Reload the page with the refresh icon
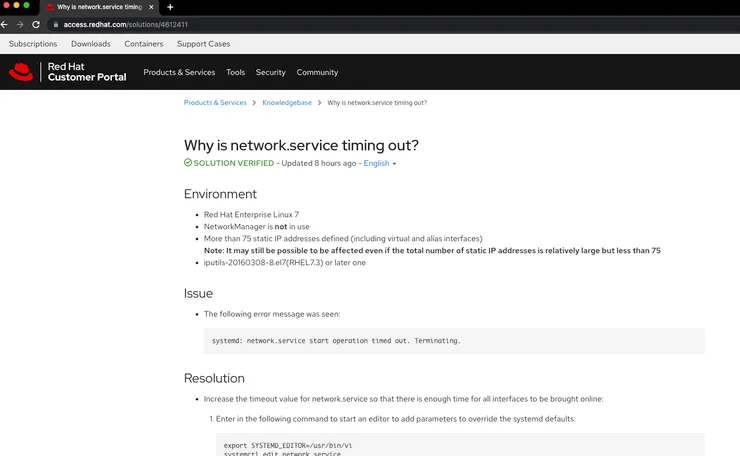Screen dimensions: 740x456 pyautogui.click(x=37, y=24)
